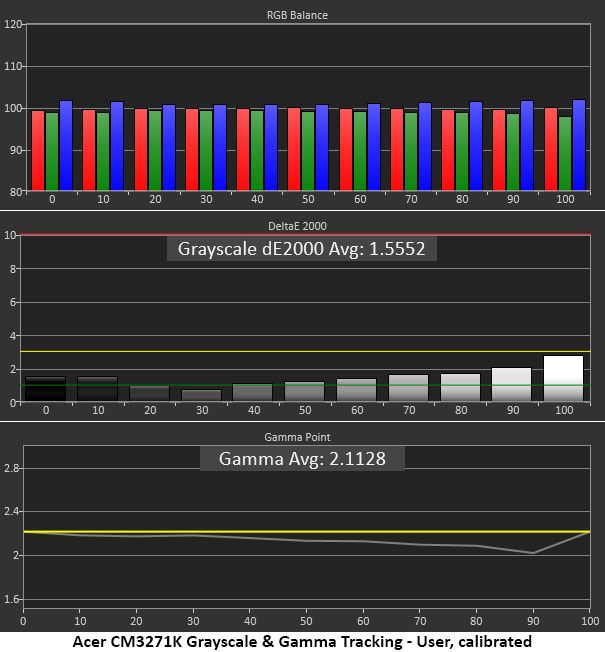The height and width of the screenshot is (652, 605).
Task: Click the green bar at 60 in RGB Balance
Action: pos(360,151)
